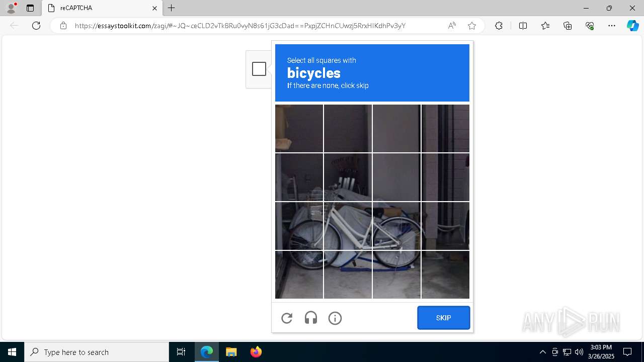The width and height of the screenshot is (644, 362).
Task: Add this page to favorites star
Action: click(x=472, y=26)
